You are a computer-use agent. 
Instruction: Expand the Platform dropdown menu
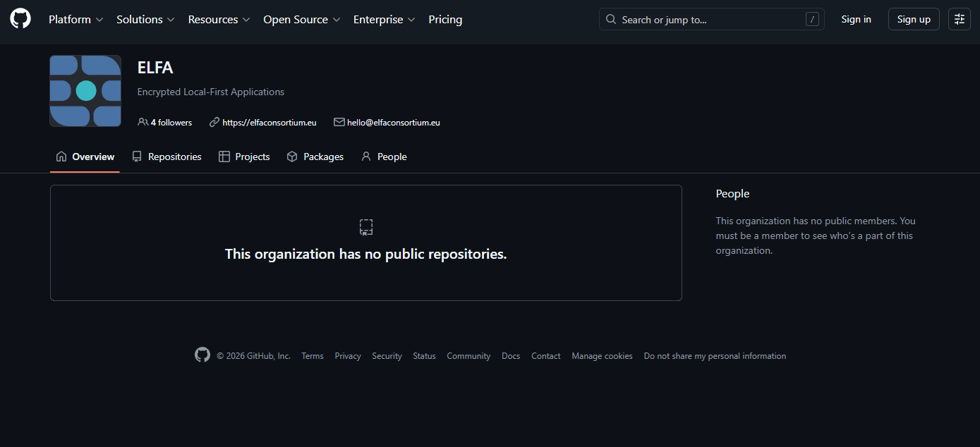[x=75, y=20]
